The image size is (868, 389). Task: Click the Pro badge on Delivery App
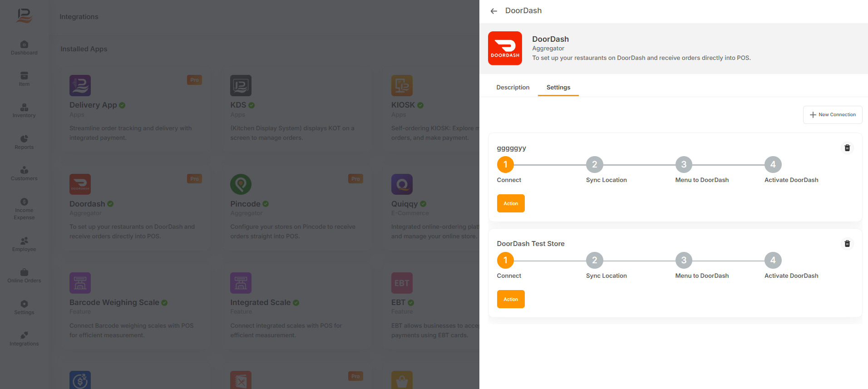click(x=194, y=80)
